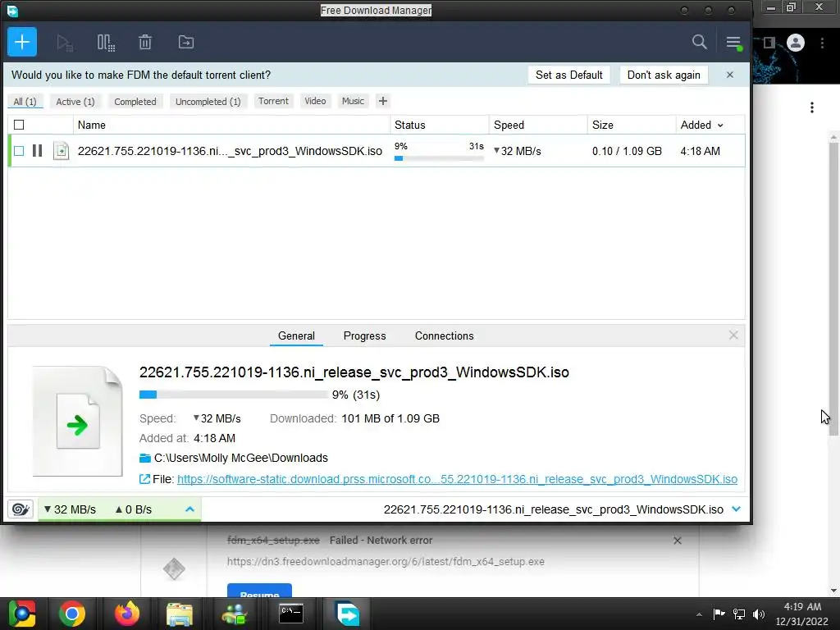The height and width of the screenshot is (630, 840).
Task: Collapse details with bottom-right chevron
Action: [x=736, y=509]
